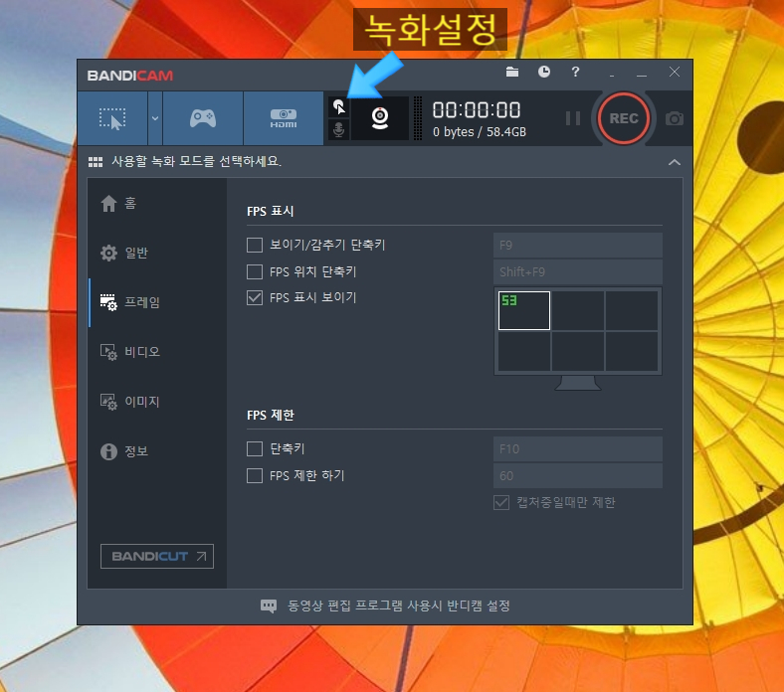The image size is (784, 692).
Task: Enable FPS 제한 하기 checkbox
Action: pyautogui.click(x=255, y=475)
